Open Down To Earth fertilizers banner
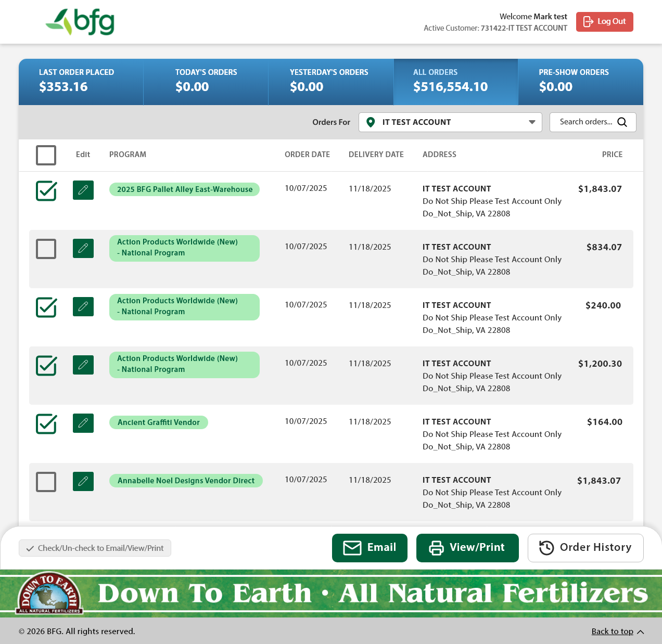The height and width of the screenshot is (644, 662). tap(331, 594)
